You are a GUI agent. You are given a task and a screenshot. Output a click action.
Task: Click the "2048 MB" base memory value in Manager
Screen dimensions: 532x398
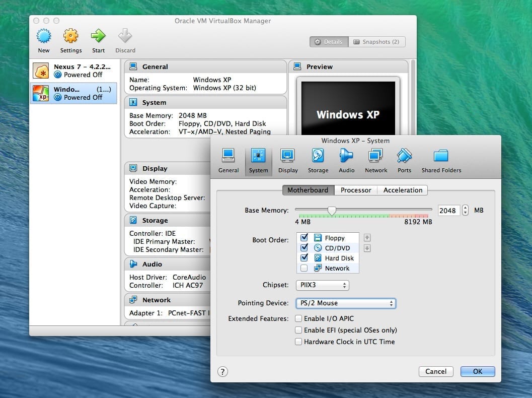point(193,115)
